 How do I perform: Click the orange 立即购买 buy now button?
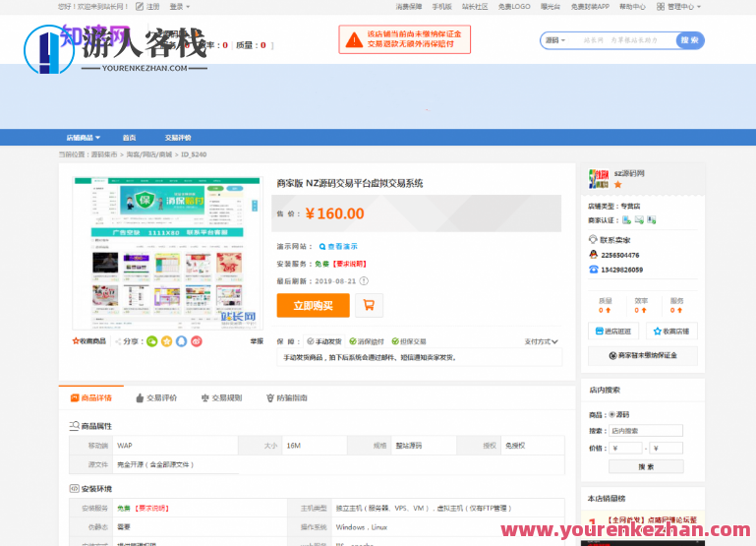pos(313,305)
